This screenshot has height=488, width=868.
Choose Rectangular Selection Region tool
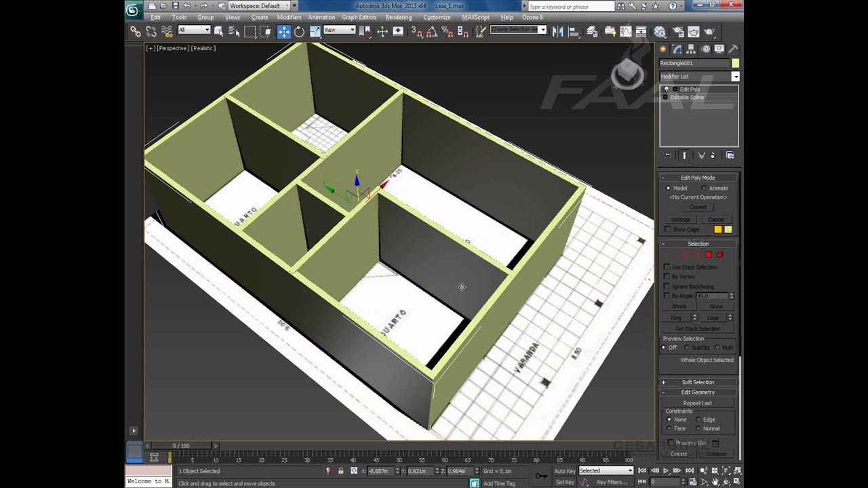[x=250, y=31]
